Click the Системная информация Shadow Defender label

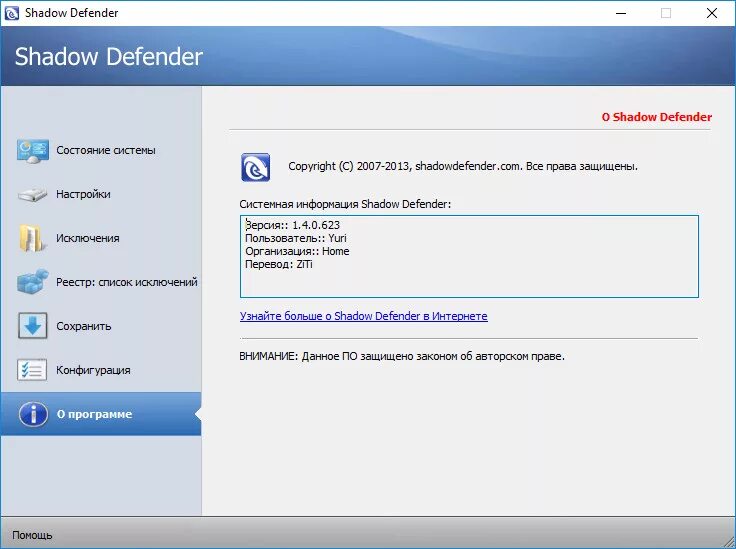(345, 204)
